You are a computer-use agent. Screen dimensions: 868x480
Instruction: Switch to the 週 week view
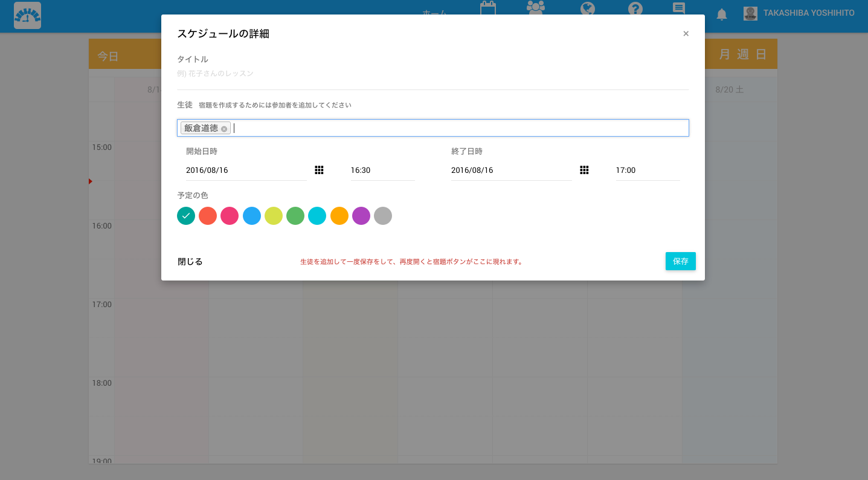[742, 54]
